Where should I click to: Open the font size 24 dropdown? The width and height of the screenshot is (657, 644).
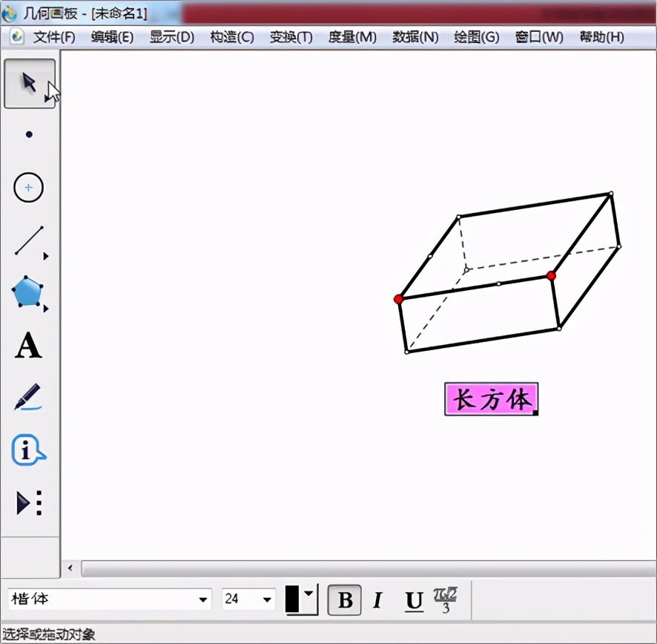pyautogui.click(x=266, y=599)
